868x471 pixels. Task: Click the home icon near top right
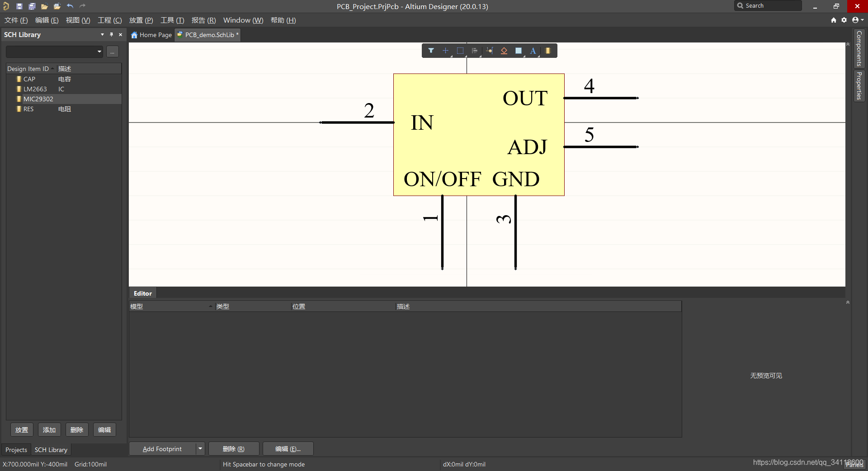[x=834, y=20]
